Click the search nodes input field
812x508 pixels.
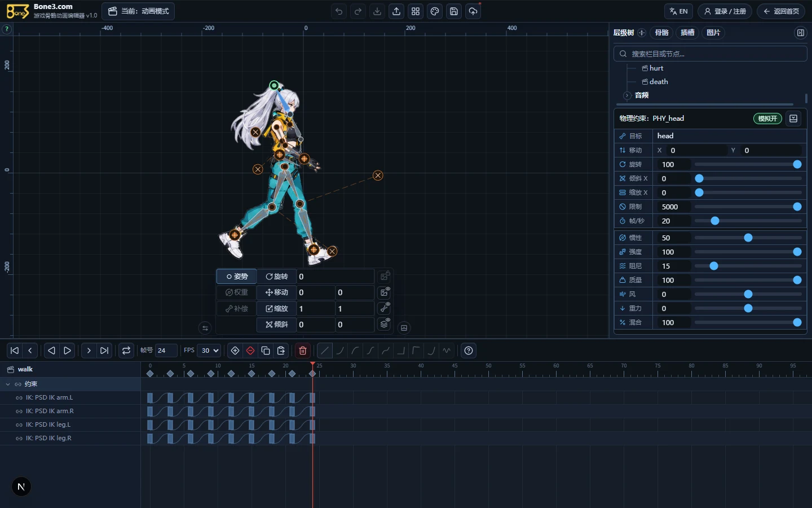tap(710, 54)
